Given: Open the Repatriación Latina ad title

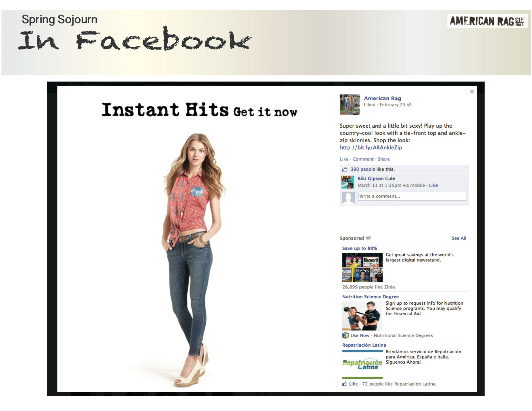Looking at the screenshot, I should pos(364,345).
